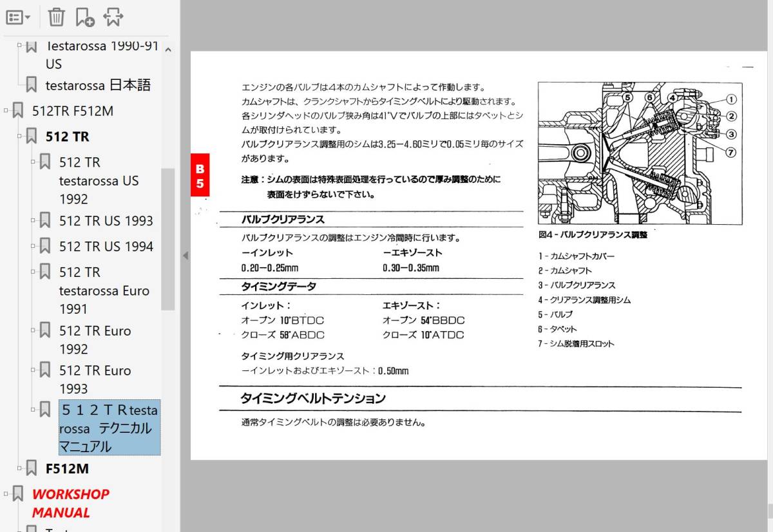Click the trash icon to delete bookmark
This screenshot has width=773, height=532.
[x=56, y=17]
